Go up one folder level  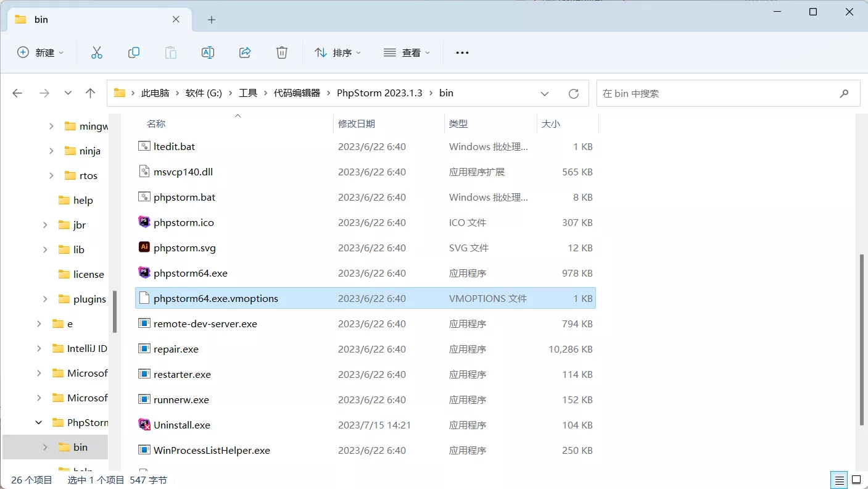(x=91, y=93)
